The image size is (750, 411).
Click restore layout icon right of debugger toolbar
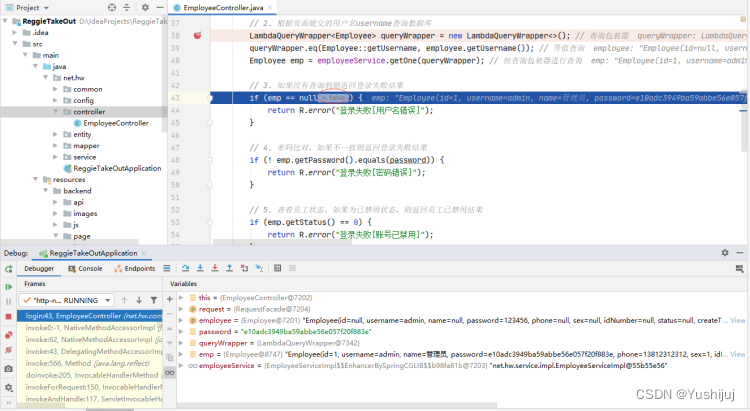click(x=739, y=269)
